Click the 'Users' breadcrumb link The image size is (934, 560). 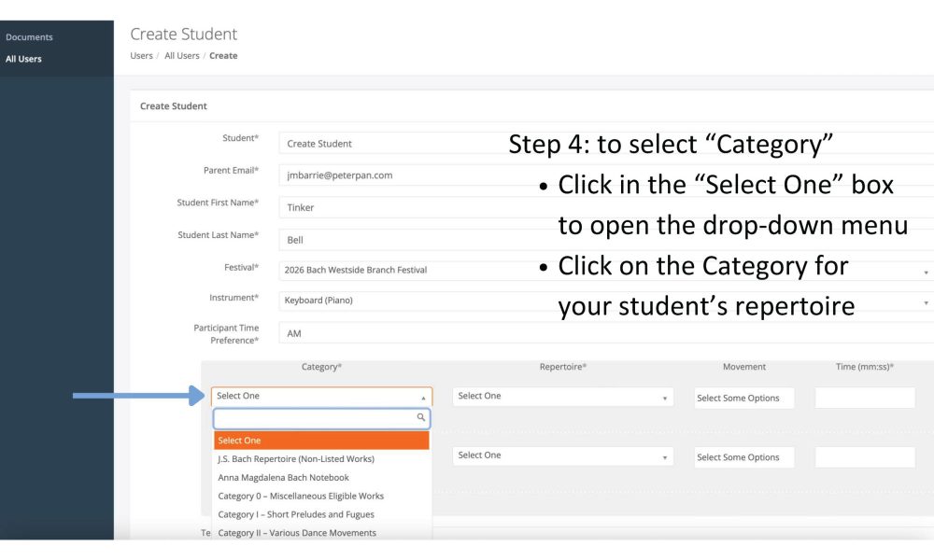click(141, 56)
